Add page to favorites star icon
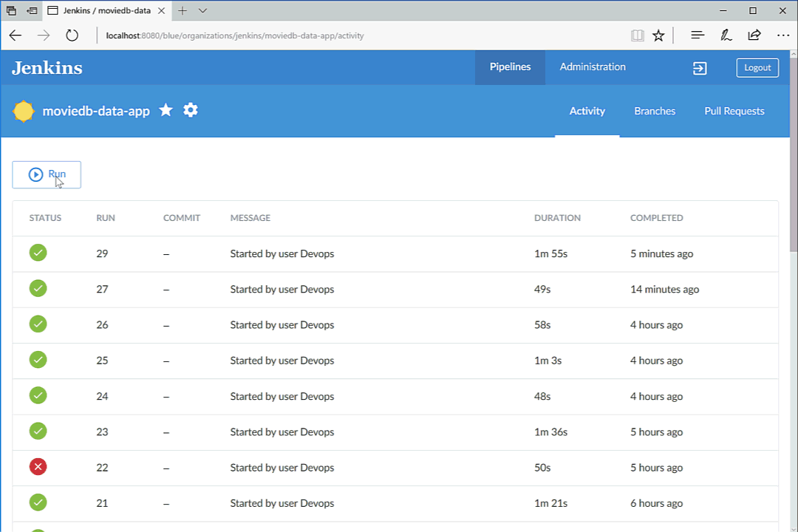798x532 pixels. point(658,35)
